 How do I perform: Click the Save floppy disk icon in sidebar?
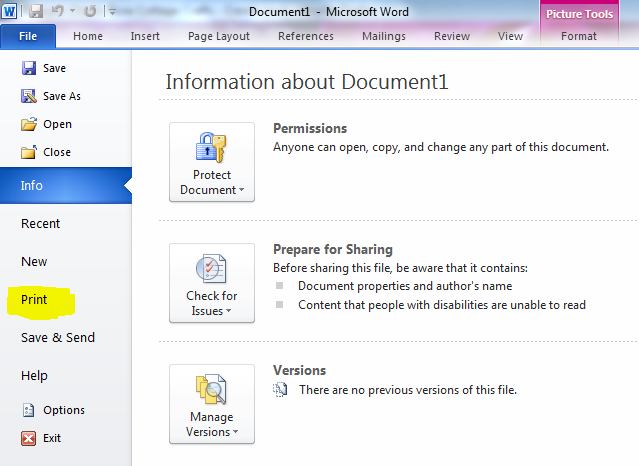[x=29, y=68]
